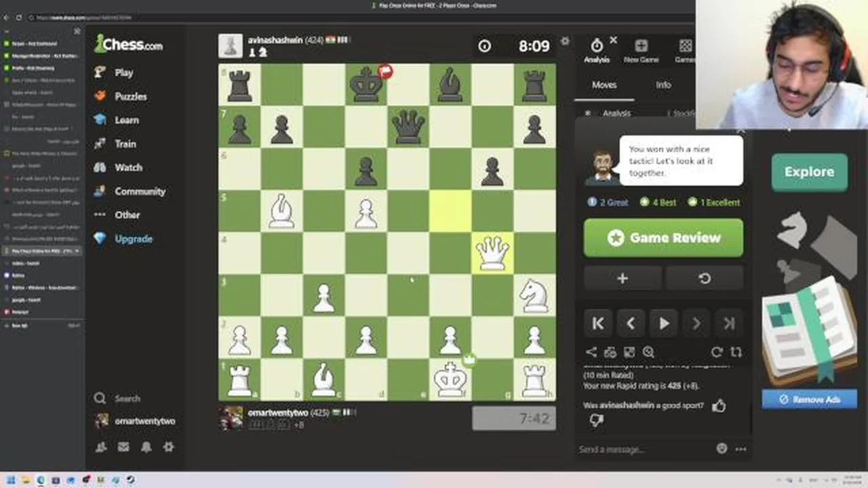Click the Send a message field
This screenshot has height=488, width=868.
click(x=644, y=449)
